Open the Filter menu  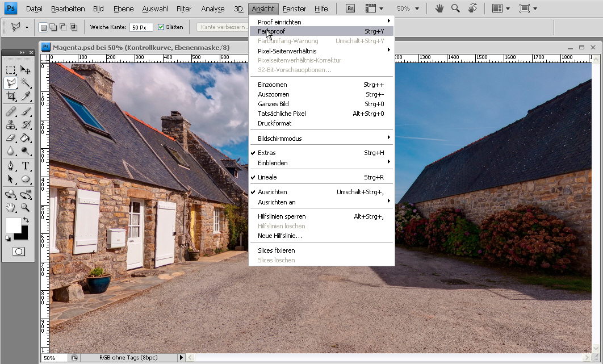(183, 9)
